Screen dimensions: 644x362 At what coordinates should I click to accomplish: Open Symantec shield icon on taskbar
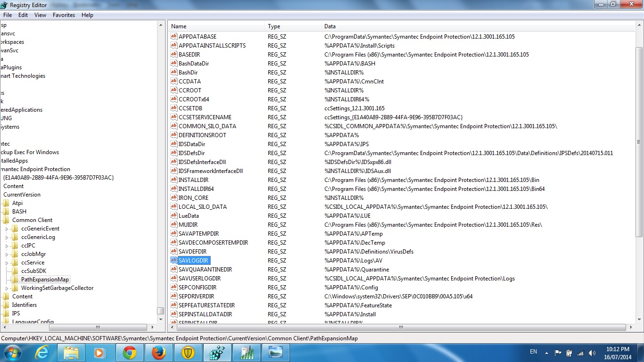pos(188,353)
